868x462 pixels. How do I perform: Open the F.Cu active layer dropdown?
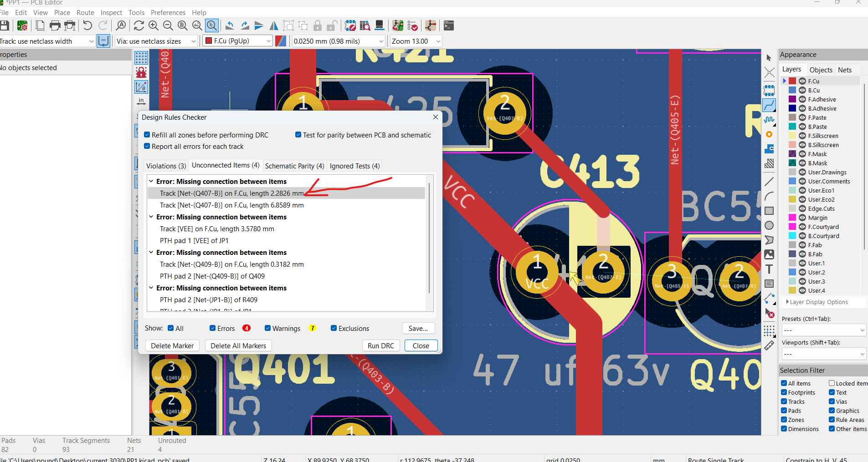tap(237, 41)
